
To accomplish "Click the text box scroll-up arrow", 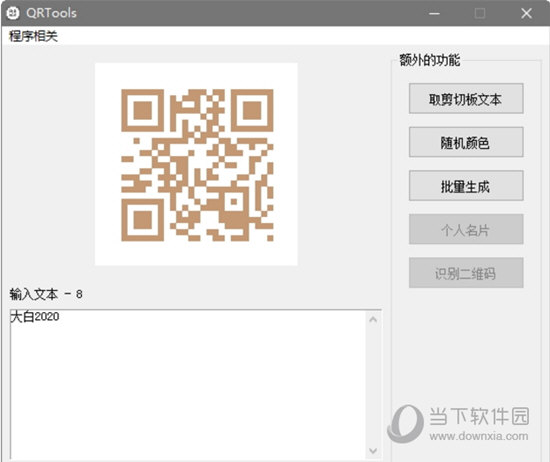I will coord(373,319).
